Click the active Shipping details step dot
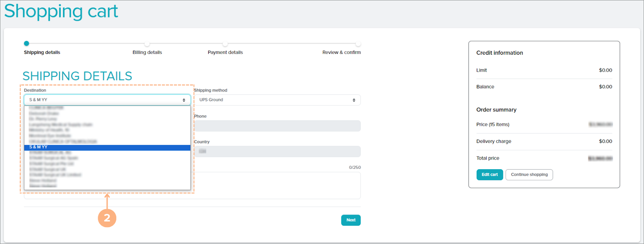644x244 pixels. [x=27, y=43]
